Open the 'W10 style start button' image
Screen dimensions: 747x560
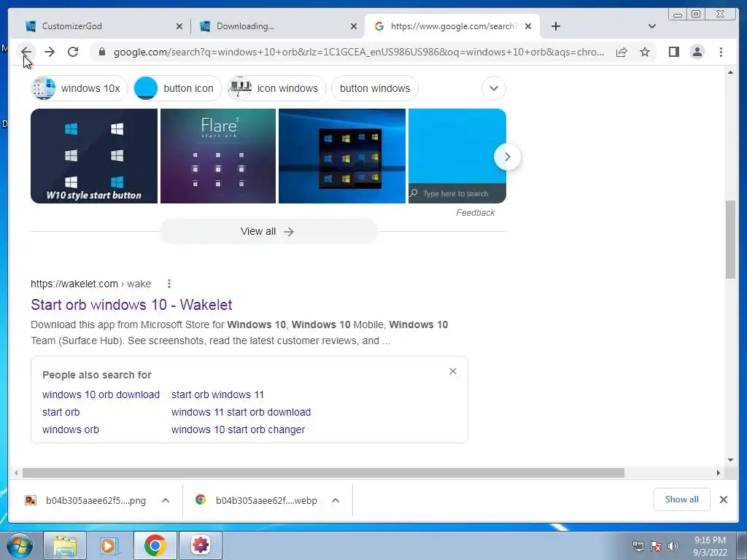94,156
